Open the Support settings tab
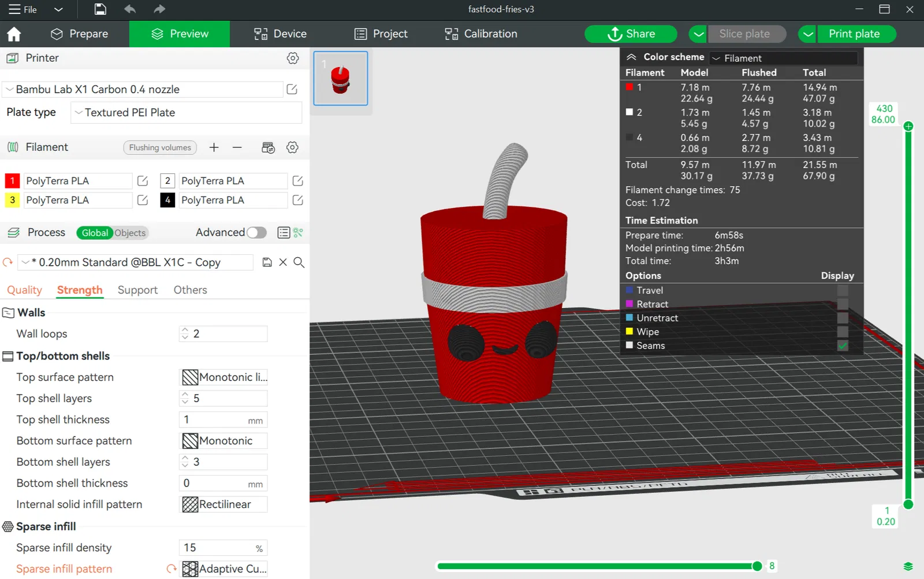The image size is (924, 579). point(137,290)
